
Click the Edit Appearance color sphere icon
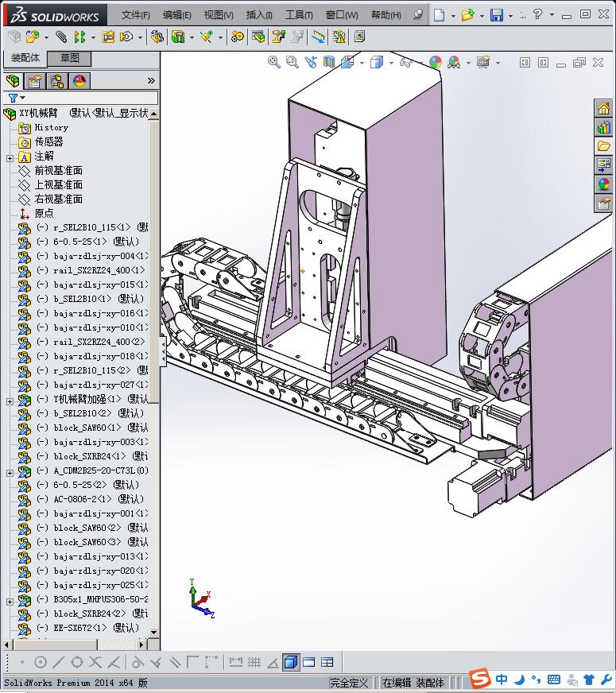[436, 62]
